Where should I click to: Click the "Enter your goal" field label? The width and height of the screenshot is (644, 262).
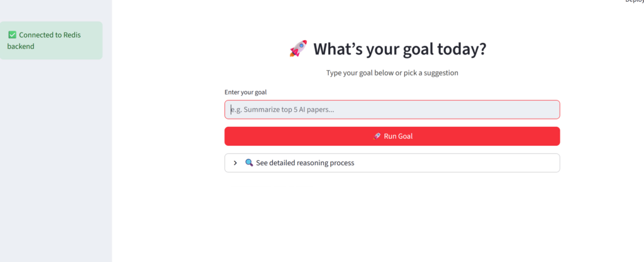tap(245, 92)
